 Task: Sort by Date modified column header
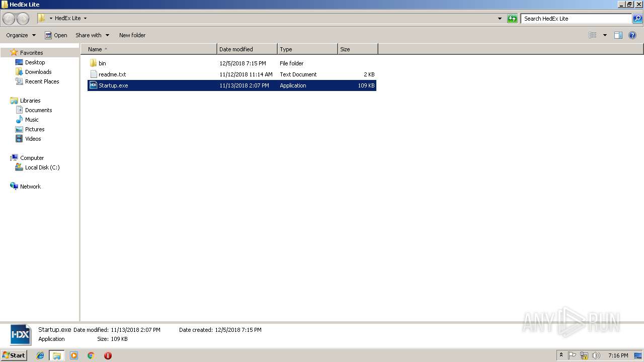click(247, 49)
